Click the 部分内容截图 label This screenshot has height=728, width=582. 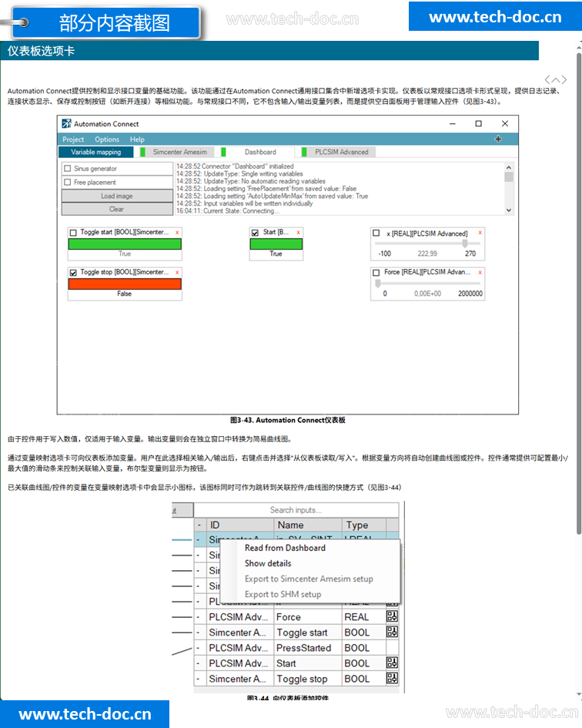pos(114,23)
